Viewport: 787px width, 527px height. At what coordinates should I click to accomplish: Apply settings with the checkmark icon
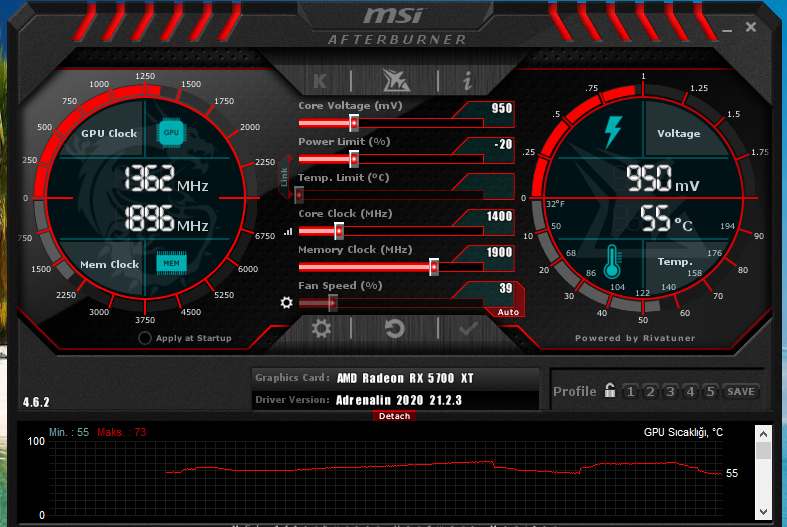click(468, 329)
